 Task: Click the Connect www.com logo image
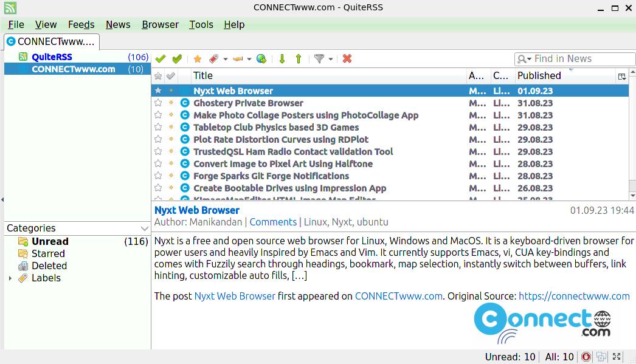542,323
